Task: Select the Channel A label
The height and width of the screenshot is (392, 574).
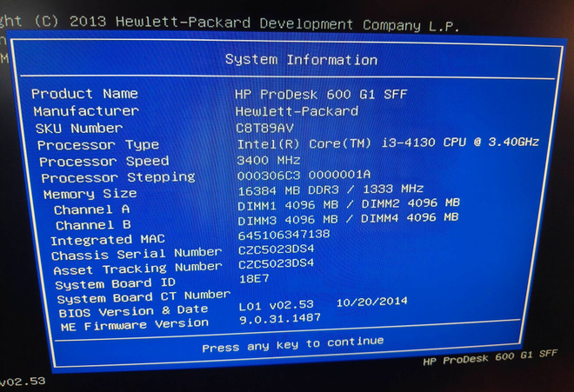Action: click(x=91, y=209)
